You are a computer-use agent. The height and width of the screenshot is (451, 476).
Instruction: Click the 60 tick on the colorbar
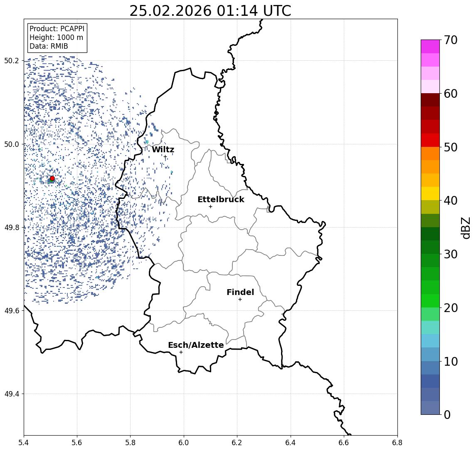coord(451,94)
